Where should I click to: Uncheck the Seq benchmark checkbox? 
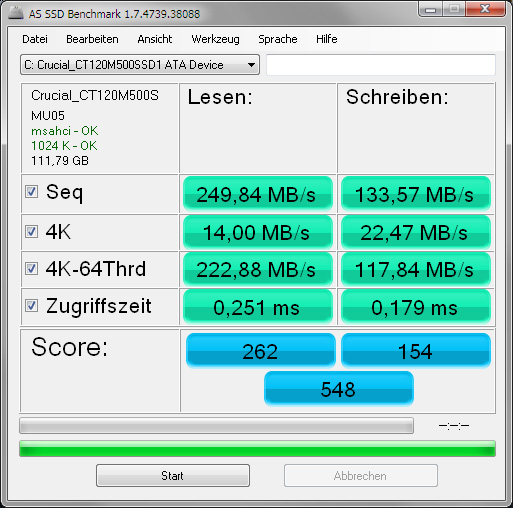point(31,192)
